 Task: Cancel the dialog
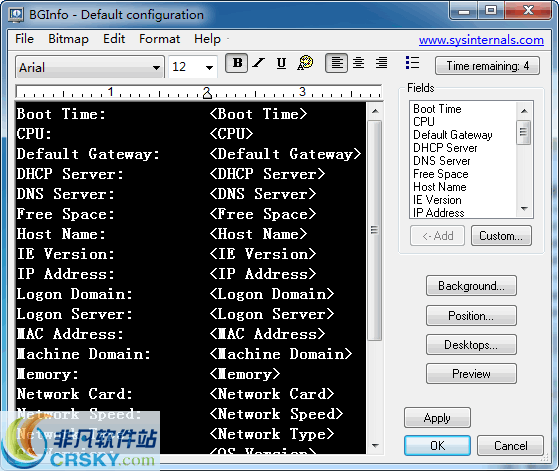[511, 446]
